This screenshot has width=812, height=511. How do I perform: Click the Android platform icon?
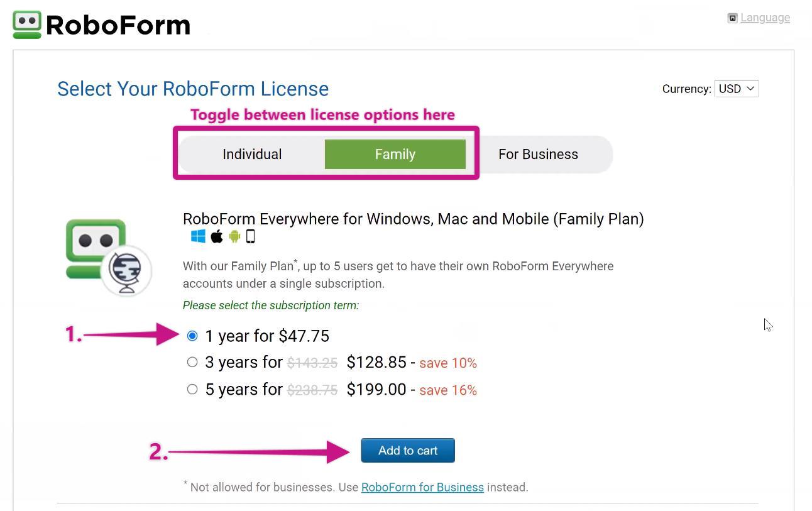click(234, 236)
